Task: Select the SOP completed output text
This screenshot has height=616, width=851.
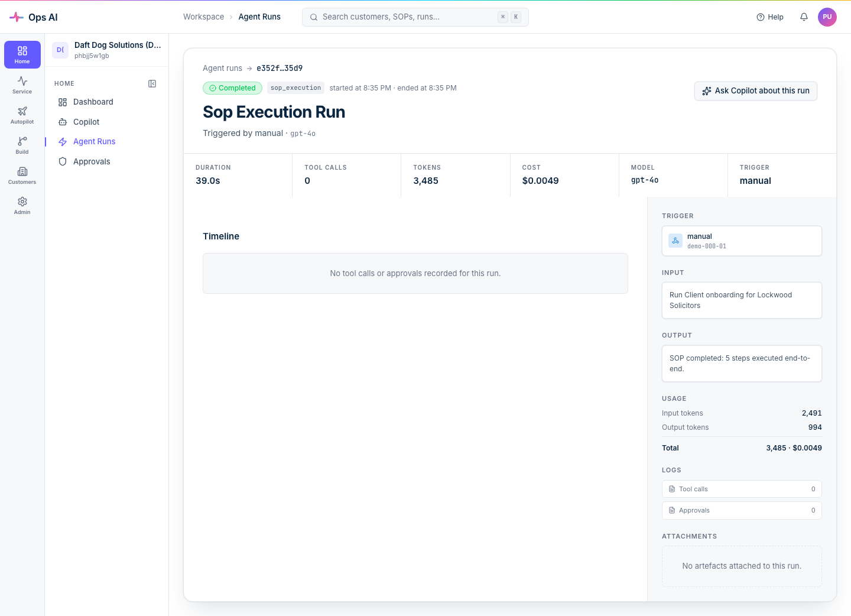Action: pyautogui.click(x=740, y=364)
